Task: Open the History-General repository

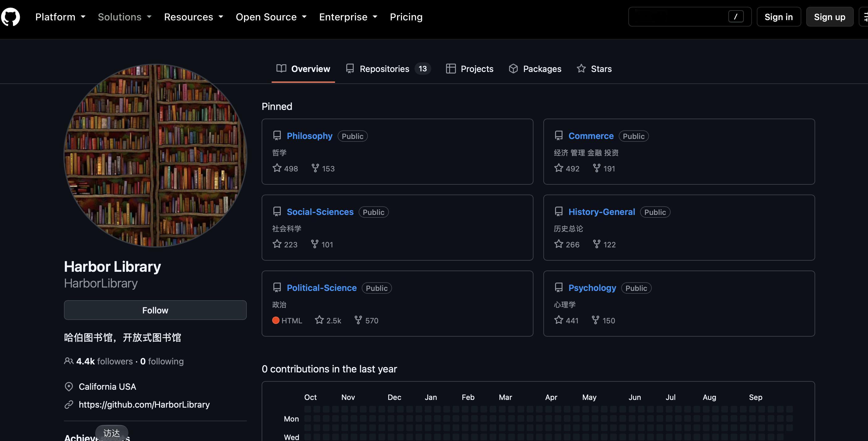Action: tap(602, 212)
